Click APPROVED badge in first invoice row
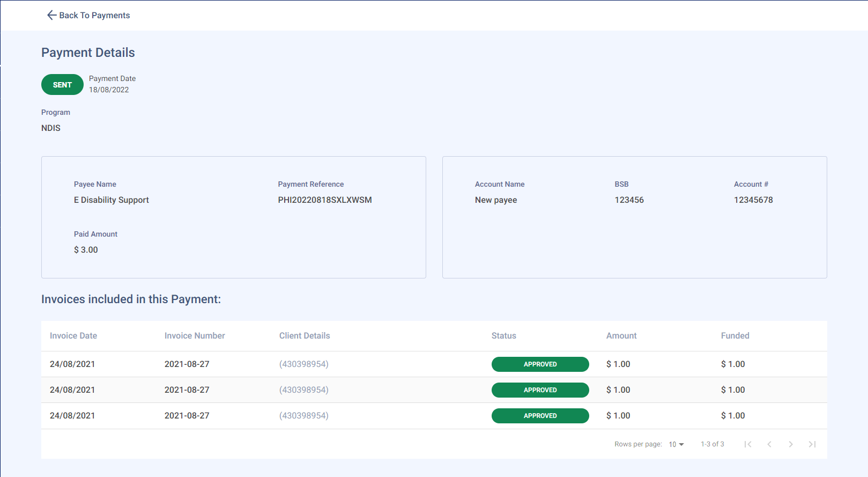The width and height of the screenshot is (868, 477). (x=540, y=364)
